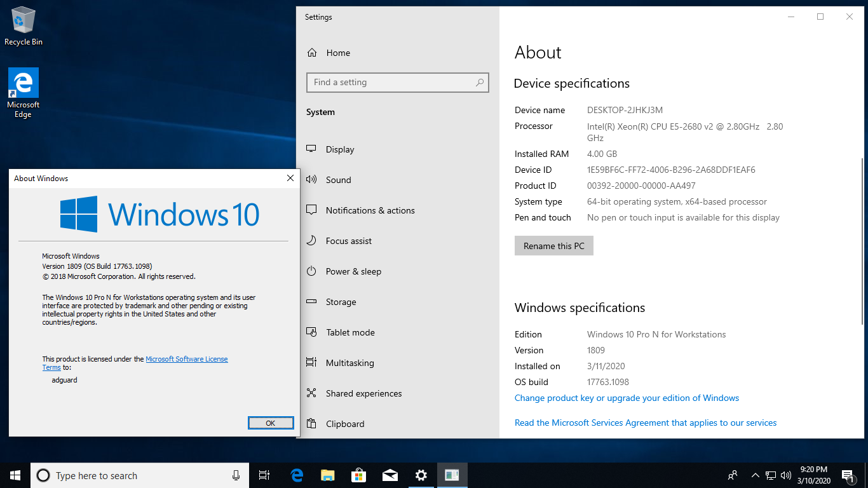Screen dimensions: 868x488
Task: Click the Home icon in Settings
Action: point(311,53)
